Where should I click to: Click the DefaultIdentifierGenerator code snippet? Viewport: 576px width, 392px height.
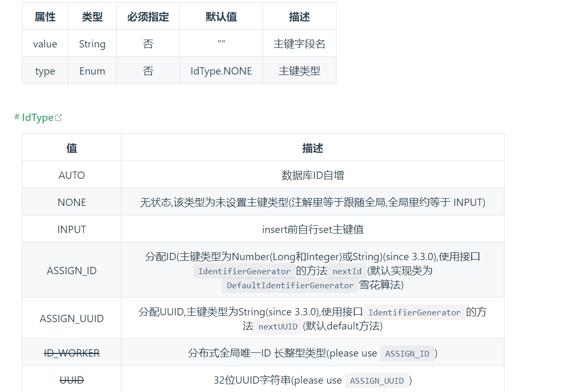(x=290, y=285)
